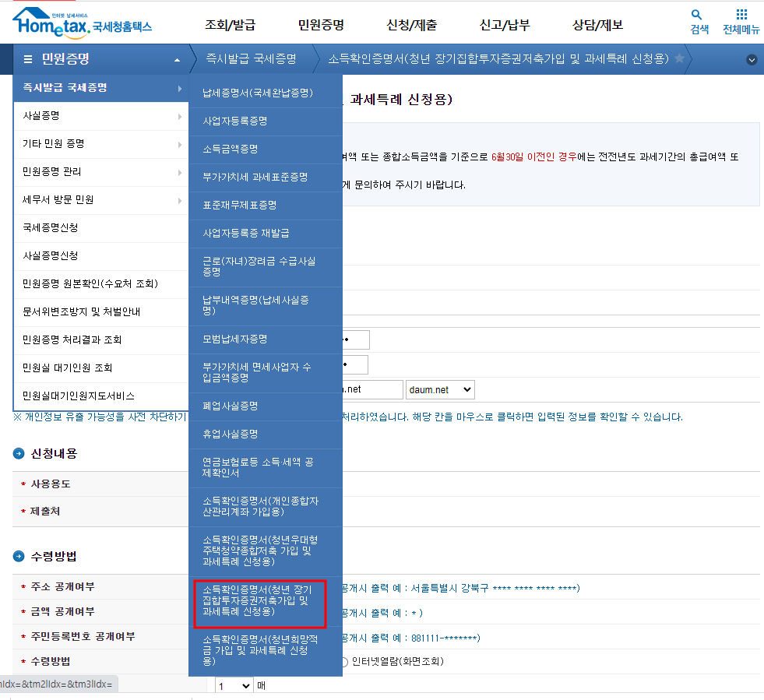Select 소득확인증명서(청년희망적금 가입)
Viewport: 764px width, 700px height.
pos(266,650)
